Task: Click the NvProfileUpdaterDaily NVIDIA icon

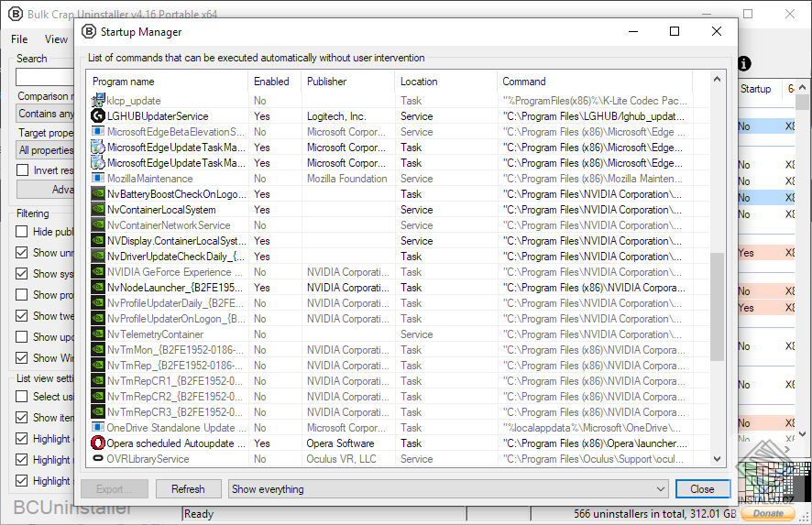Action: (x=98, y=302)
